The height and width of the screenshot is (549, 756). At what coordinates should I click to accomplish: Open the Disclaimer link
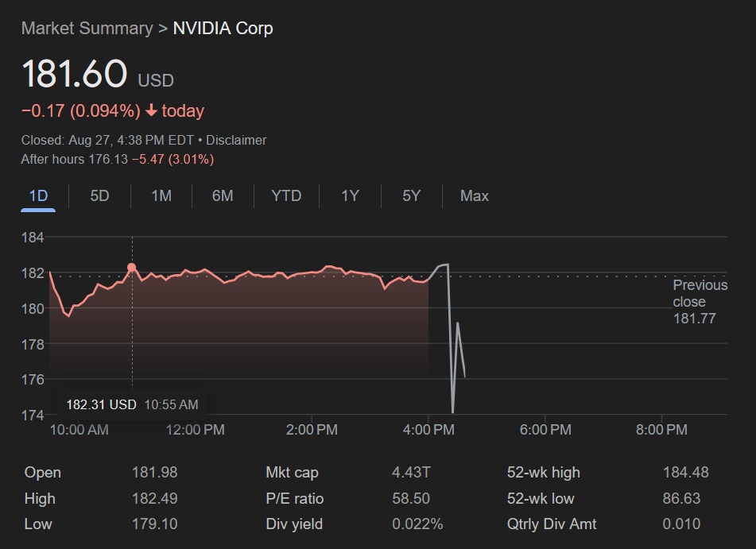coord(236,140)
